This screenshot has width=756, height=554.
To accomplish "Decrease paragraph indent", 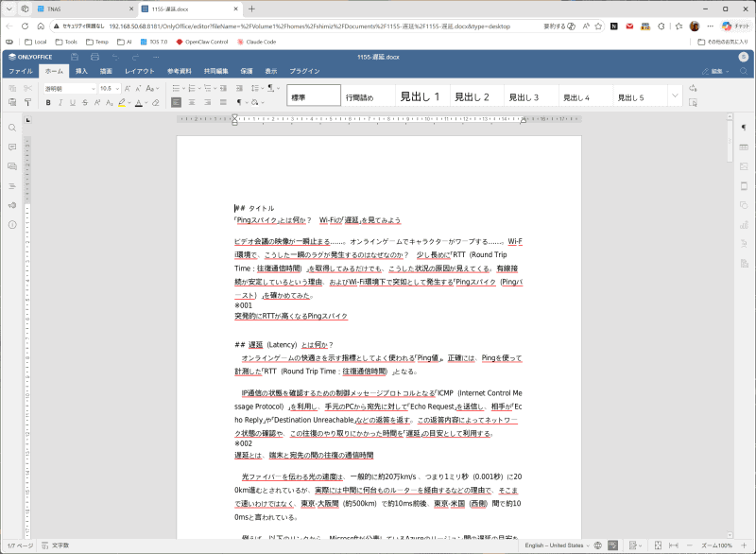I will tap(224, 88).
